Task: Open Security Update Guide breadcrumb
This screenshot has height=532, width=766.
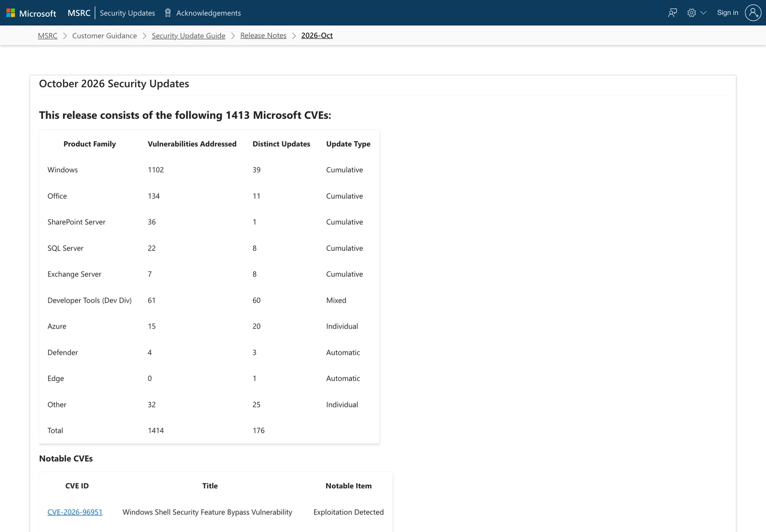Action: point(188,35)
